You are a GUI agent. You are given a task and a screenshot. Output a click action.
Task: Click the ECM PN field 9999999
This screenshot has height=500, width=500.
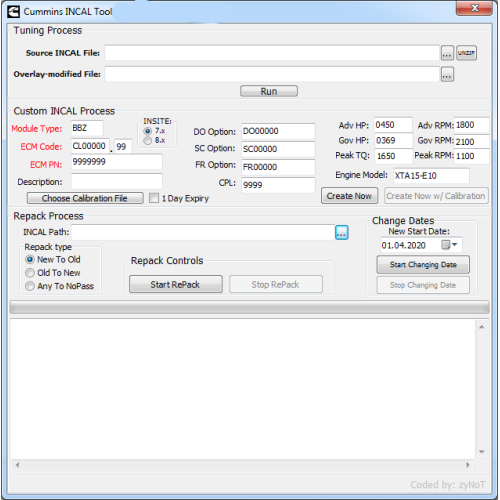(x=117, y=162)
